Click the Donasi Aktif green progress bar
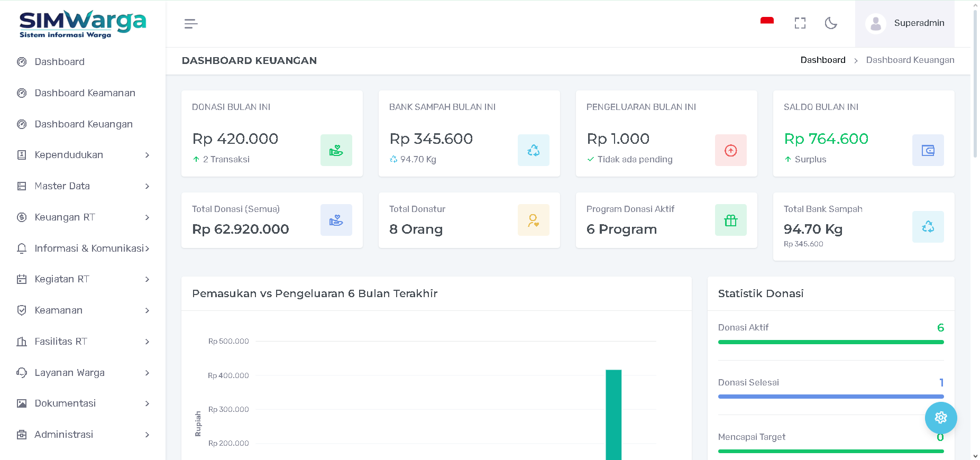The image size is (980, 460). click(830, 342)
